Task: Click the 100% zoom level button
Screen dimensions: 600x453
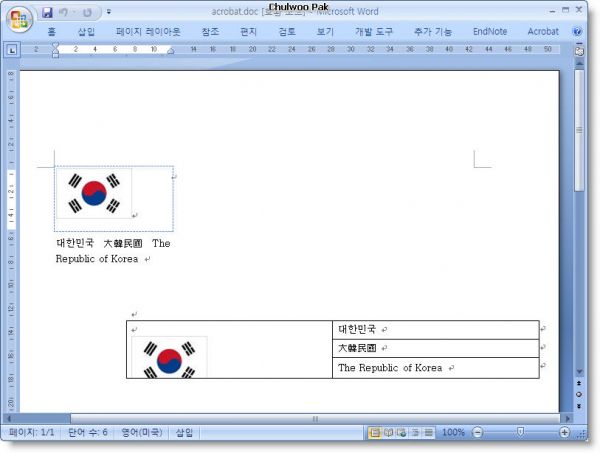Action: point(453,433)
